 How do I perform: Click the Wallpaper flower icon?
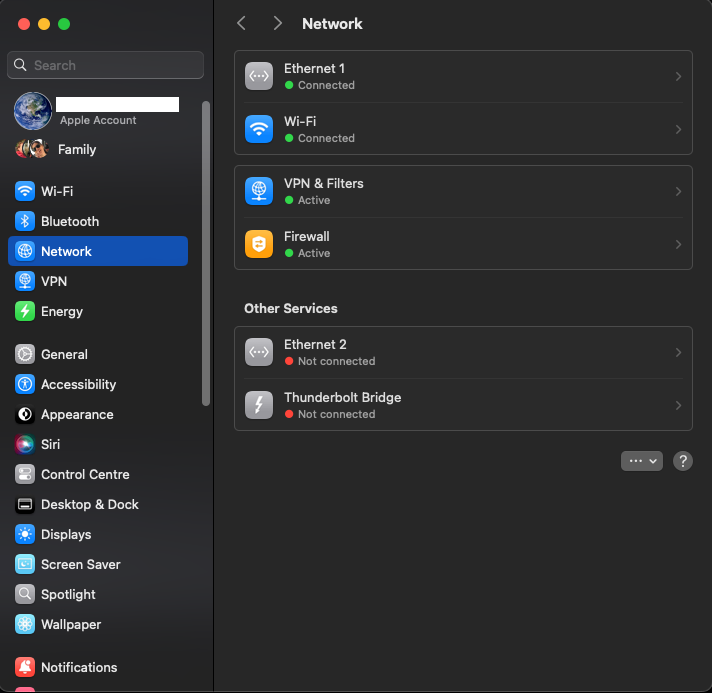25,624
